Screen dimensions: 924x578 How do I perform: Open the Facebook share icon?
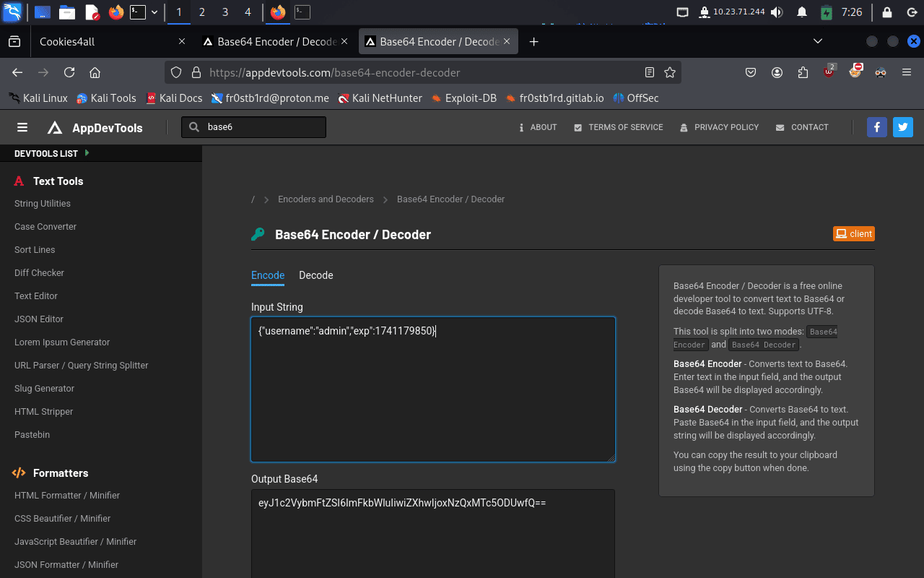[877, 127]
